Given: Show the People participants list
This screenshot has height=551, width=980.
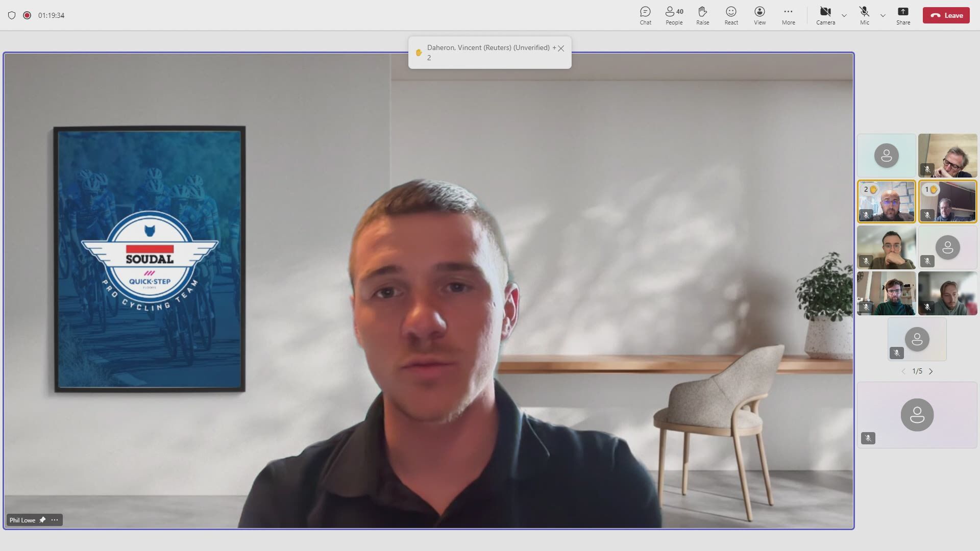Looking at the screenshot, I should point(674,15).
